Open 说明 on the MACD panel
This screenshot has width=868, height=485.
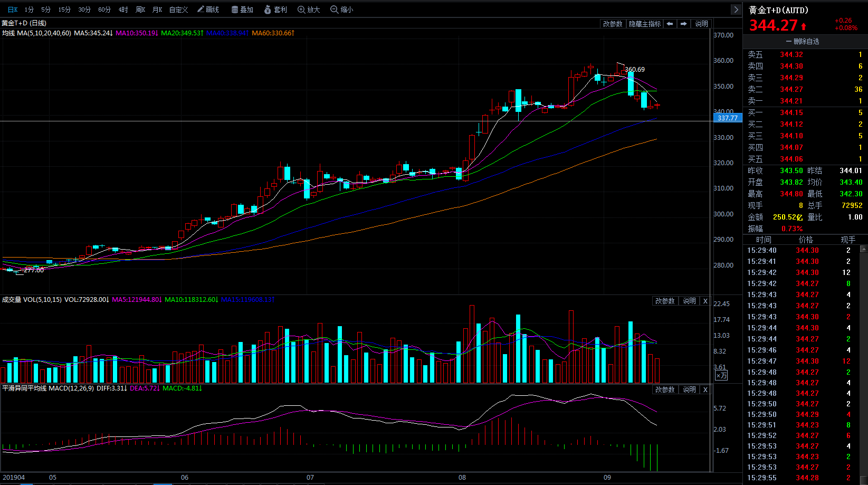click(x=689, y=389)
